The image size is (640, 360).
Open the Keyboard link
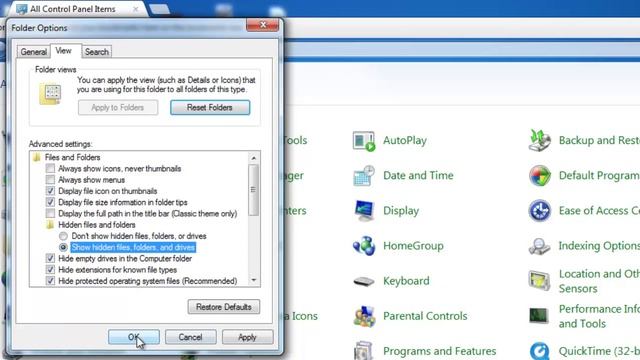pos(407,281)
